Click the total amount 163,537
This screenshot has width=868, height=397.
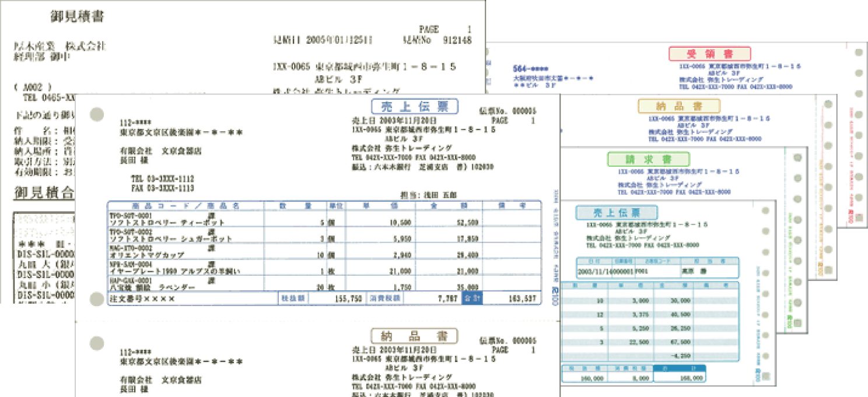tap(518, 299)
